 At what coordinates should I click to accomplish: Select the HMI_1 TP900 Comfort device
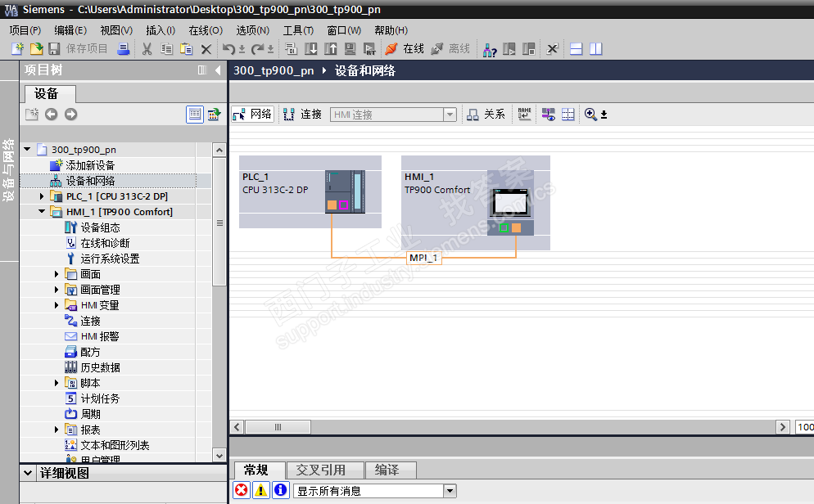(x=476, y=203)
